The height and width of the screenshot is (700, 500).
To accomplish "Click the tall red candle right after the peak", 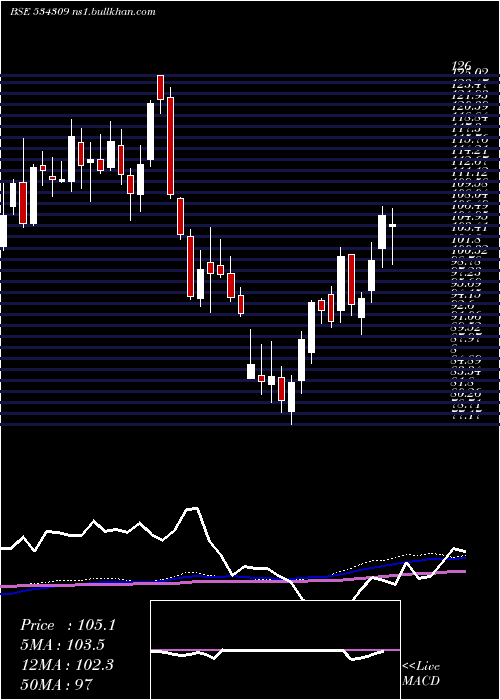I will [x=170, y=143].
